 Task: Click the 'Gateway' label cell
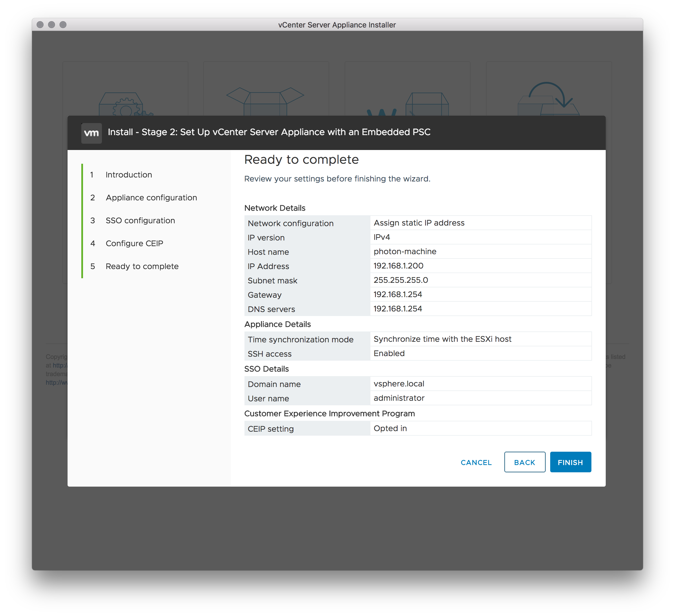pos(307,295)
